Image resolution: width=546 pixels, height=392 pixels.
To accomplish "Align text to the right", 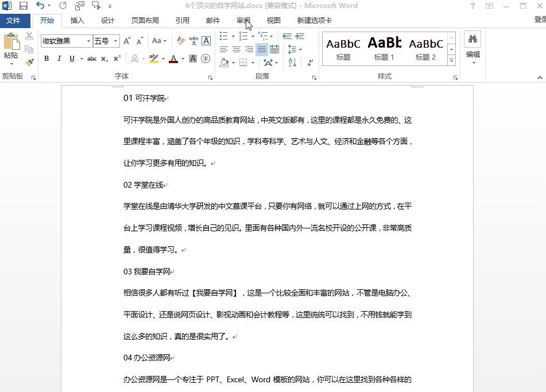I will click(x=249, y=49).
